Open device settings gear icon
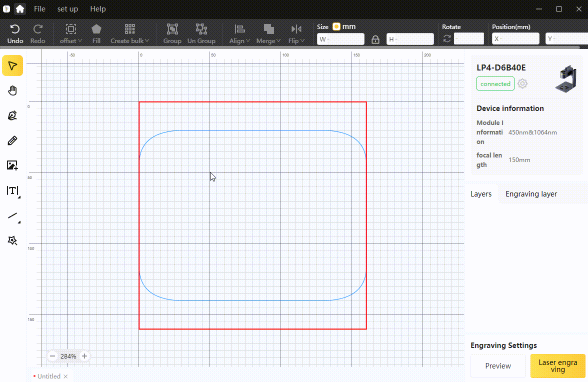The width and height of the screenshot is (588, 382). pos(522,84)
